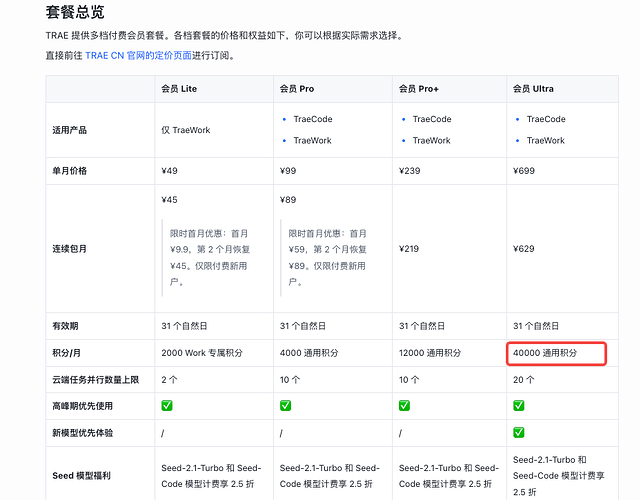Viewport: 640px width, 500px height.
Task: Click the 连续包月 row label
Action: pos(69,249)
